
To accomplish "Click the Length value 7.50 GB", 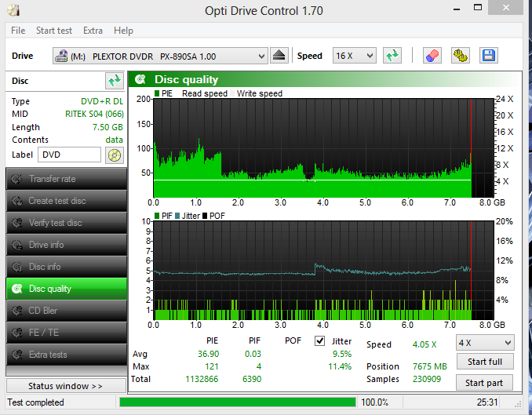I will (x=107, y=127).
